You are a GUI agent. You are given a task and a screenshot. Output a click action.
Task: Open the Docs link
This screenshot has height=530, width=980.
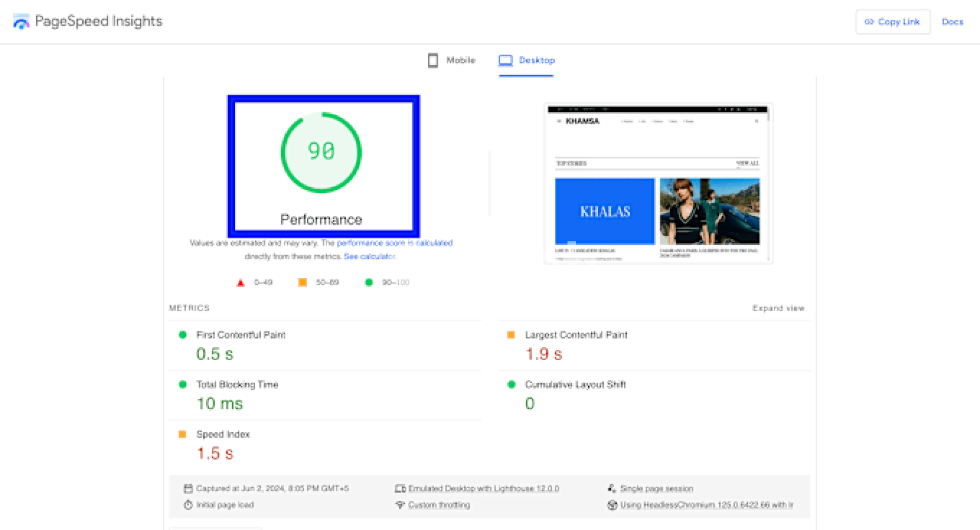952,22
